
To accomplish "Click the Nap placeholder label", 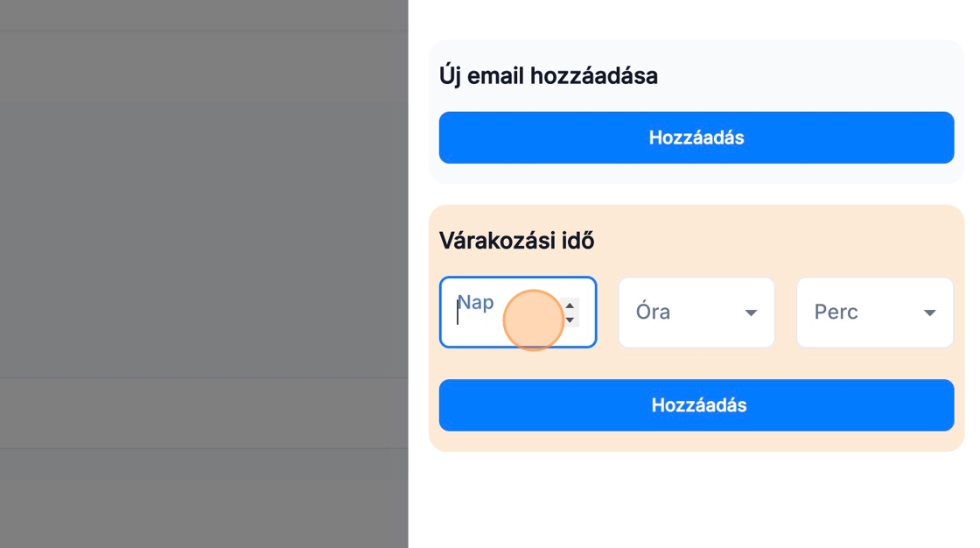I will tap(476, 303).
